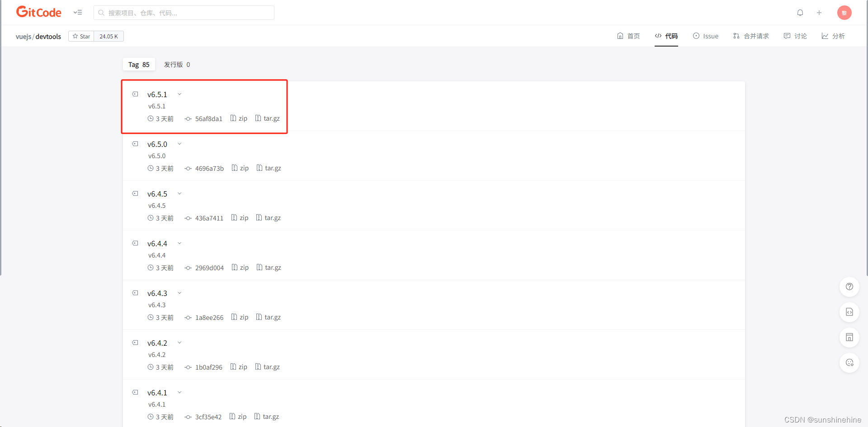Download v6.5.0 zip archive
Viewport: 868px width, 427px height.
click(240, 168)
